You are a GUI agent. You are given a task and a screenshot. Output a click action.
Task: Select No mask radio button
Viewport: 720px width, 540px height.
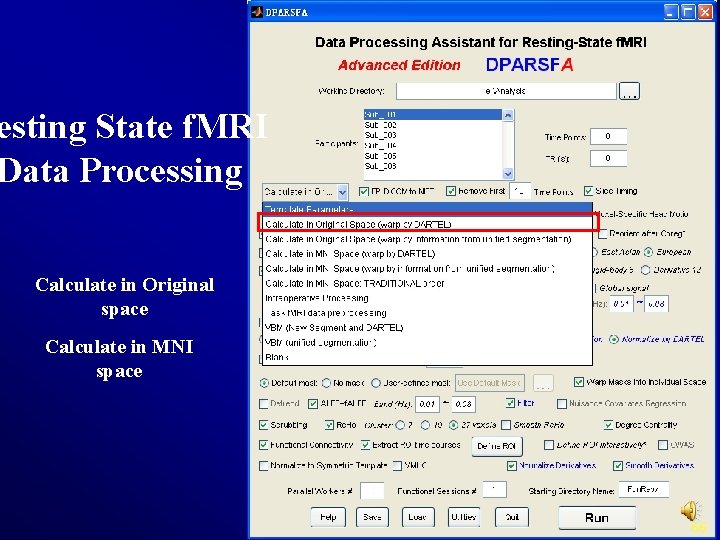(x=326, y=382)
